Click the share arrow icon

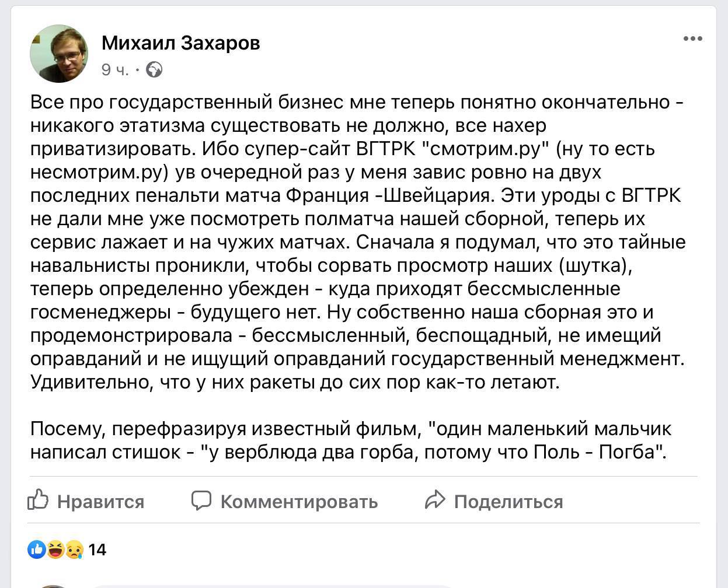coord(435,501)
